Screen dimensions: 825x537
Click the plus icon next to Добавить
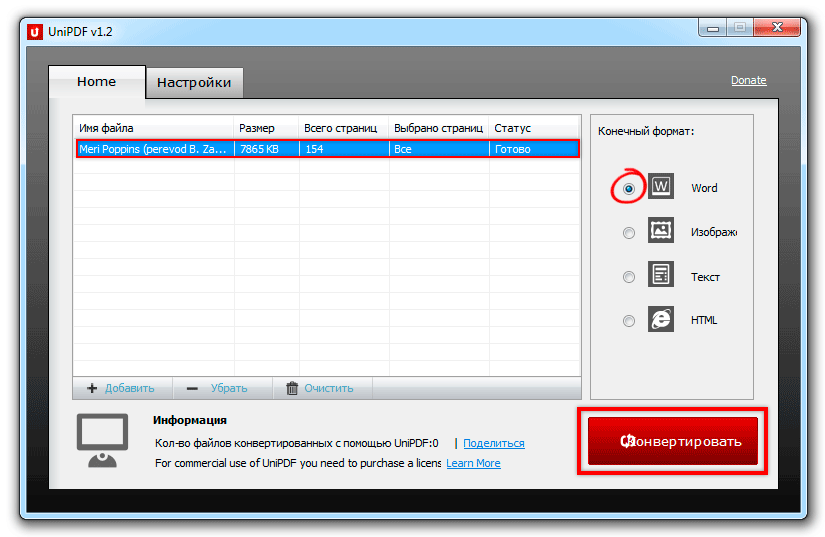pos(92,388)
